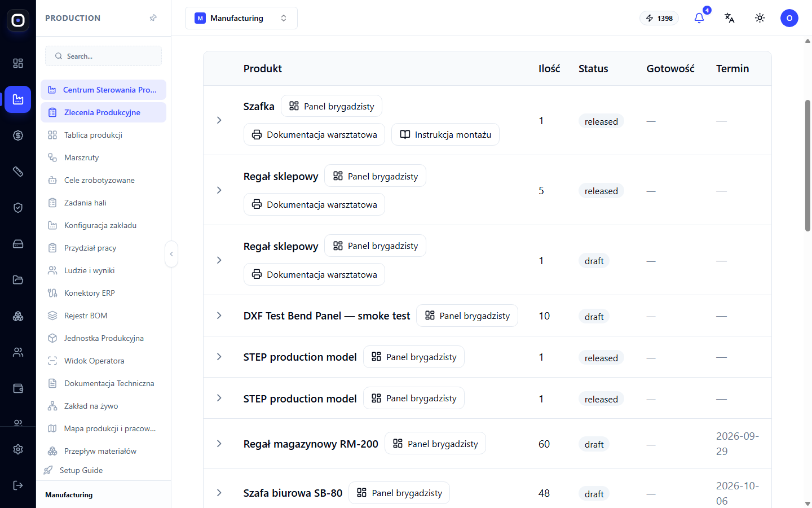
Task: Open Rejestr BOM in sidebar
Action: pos(103,316)
